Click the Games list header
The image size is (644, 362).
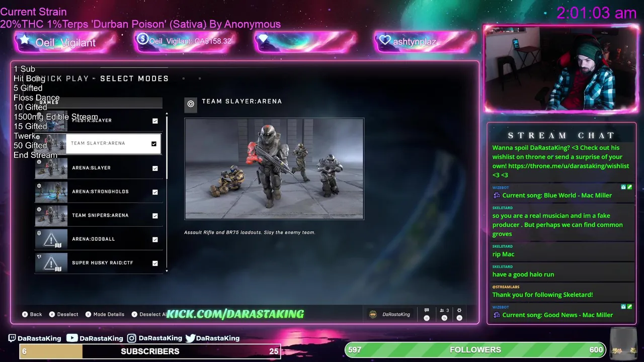pyautogui.click(x=99, y=103)
